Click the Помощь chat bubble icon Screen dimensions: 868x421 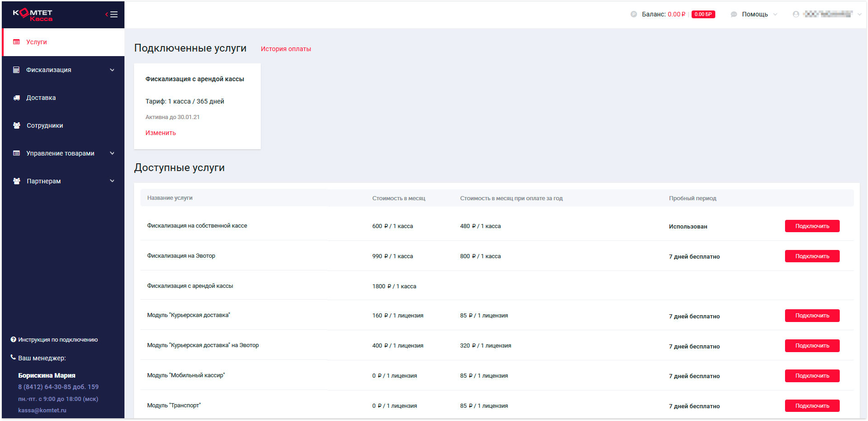click(x=734, y=14)
